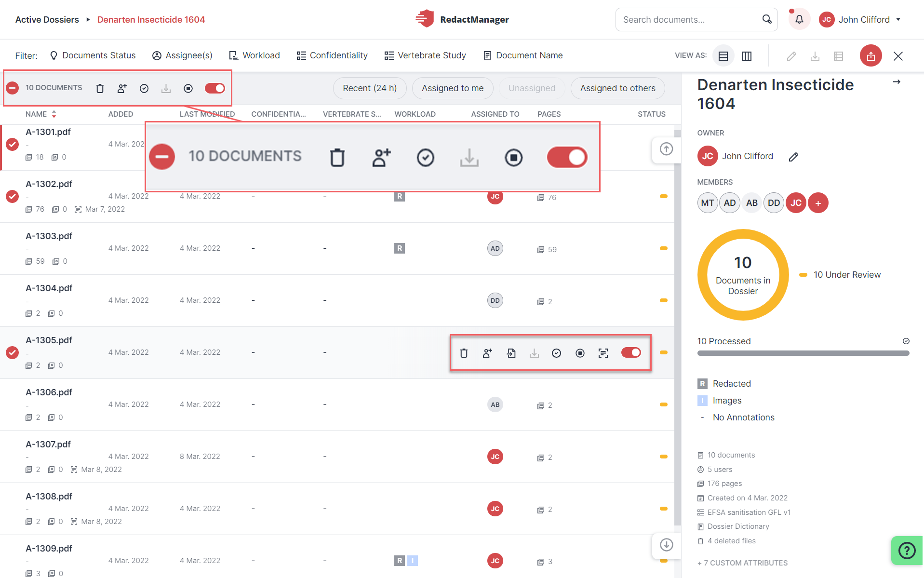Viewport: 924px width, 579px height.
Task: Click the table report icon in top toolbar
Action: point(839,56)
